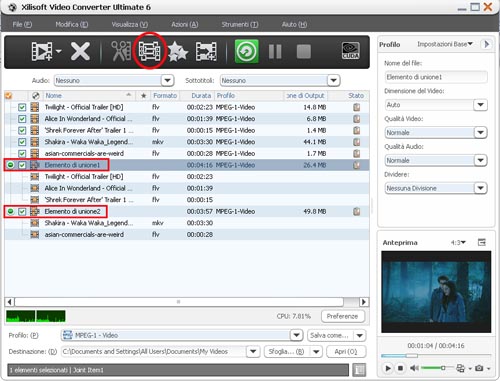
Task: Open the Impostazioni Base dropdown
Action: pyautogui.click(x=445, y=44)
